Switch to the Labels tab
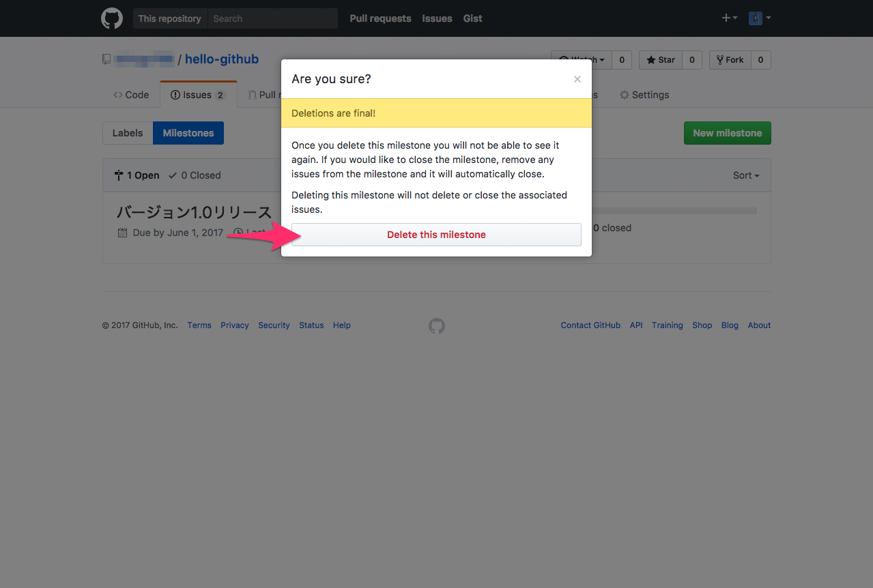This screenshot has width=873, height=588. click(x=128, y=133)
